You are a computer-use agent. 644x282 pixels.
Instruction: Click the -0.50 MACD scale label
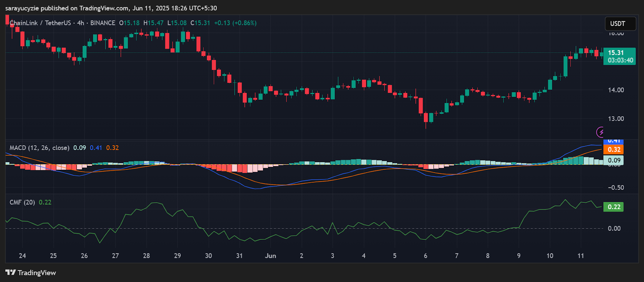point(616,188)
